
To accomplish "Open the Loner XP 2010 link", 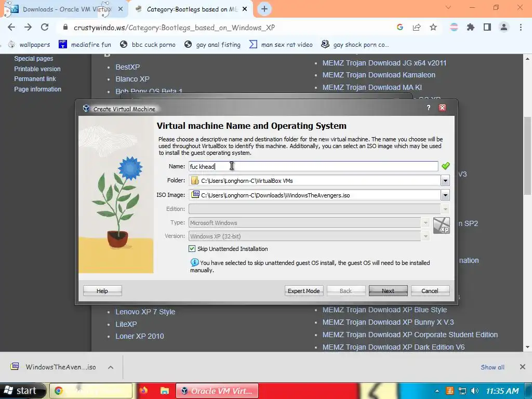I will point(139,336).
